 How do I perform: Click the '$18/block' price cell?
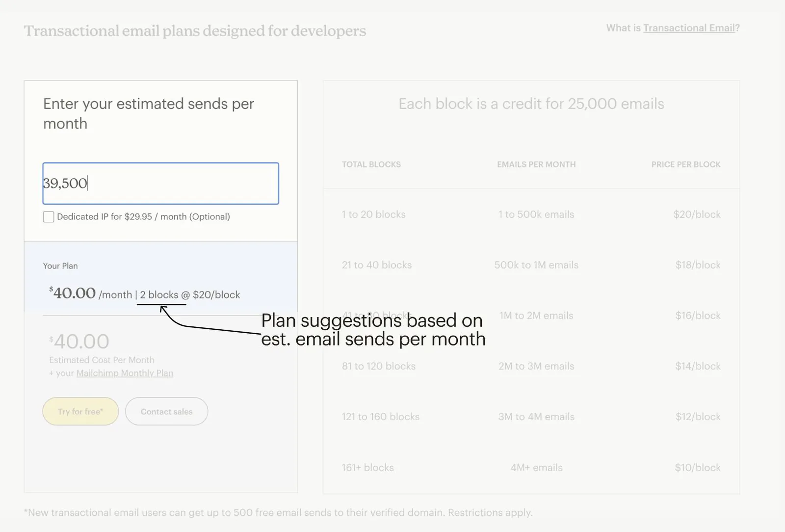point(698,265)
